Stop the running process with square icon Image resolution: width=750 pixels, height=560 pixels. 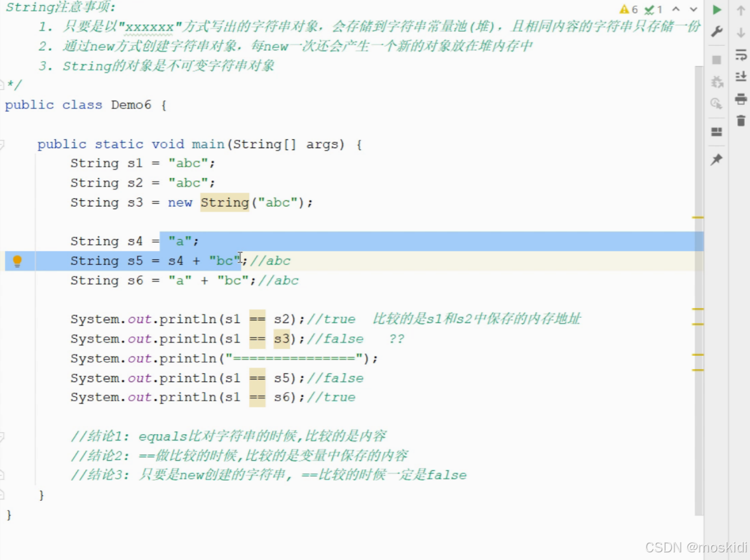click(x=717, y=59)
